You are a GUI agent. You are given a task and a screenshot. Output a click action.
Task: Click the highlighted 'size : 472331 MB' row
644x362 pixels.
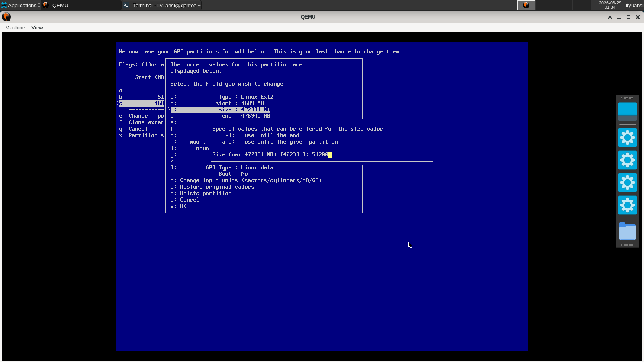(220, 109)
